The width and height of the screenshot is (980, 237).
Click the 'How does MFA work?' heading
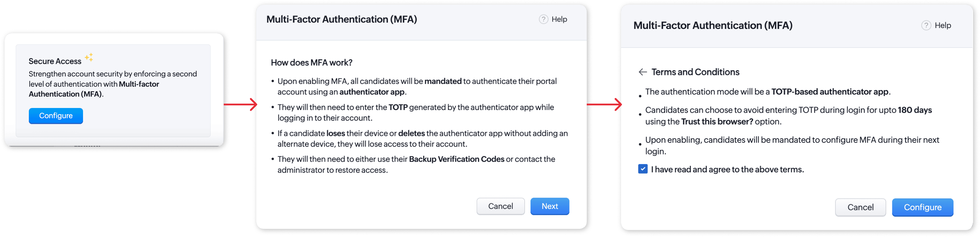coord(311,62)
